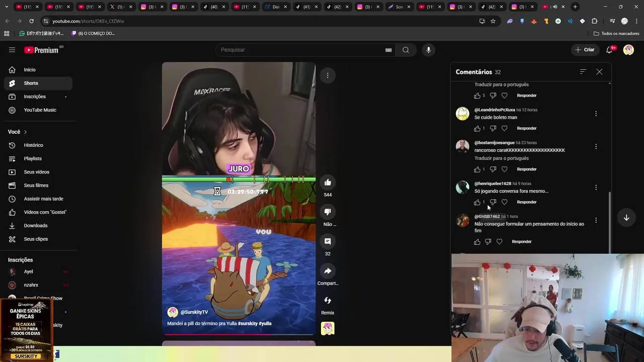Open Ayel subscription channel
The height and width of the screenshot is (362, 644).
tap(38, 271)
